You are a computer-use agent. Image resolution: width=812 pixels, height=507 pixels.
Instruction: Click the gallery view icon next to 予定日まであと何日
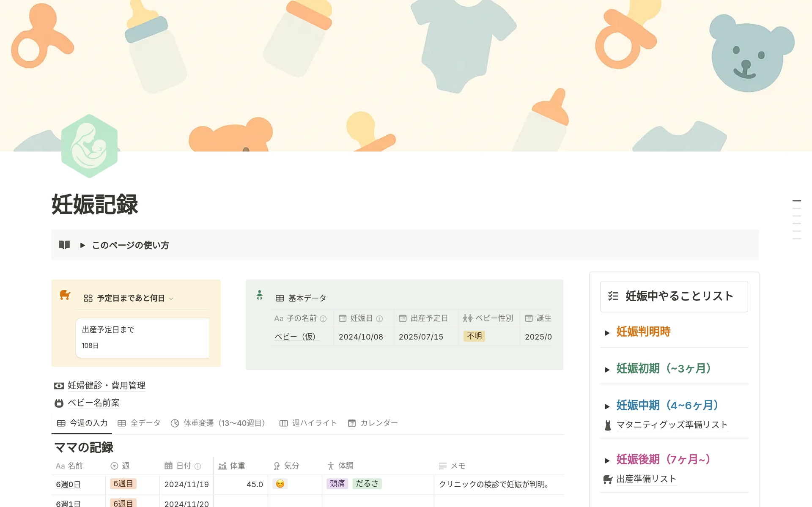pos(88,299)
